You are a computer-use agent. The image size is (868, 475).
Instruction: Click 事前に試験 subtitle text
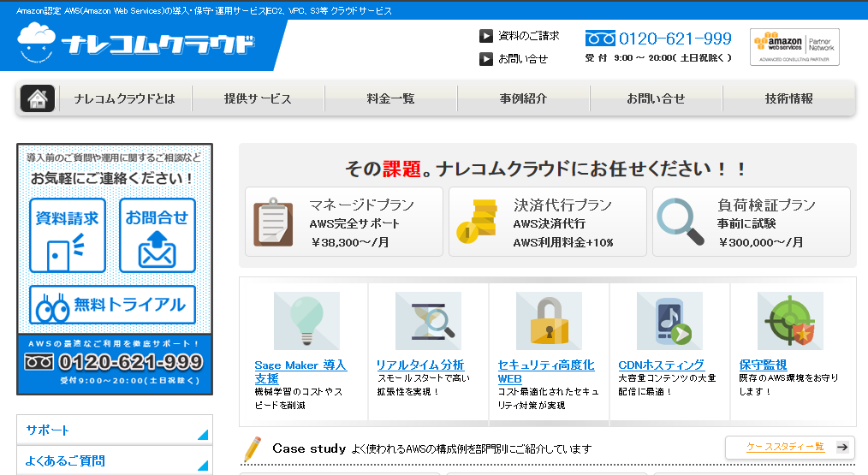tap(746, 223)
